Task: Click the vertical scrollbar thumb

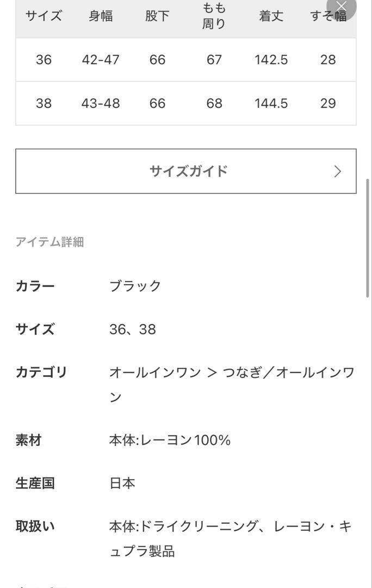Action: pyautogui.click(x=368, y=238)
